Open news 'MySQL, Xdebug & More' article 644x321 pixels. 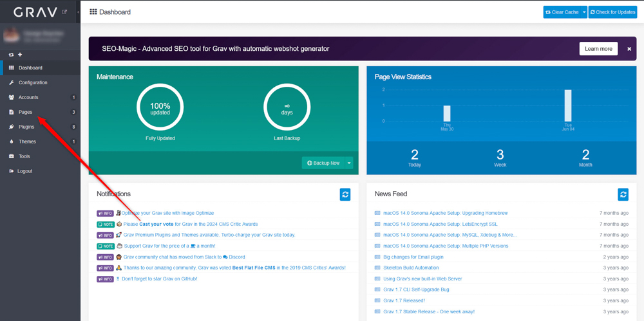click(x=450, y=235)
